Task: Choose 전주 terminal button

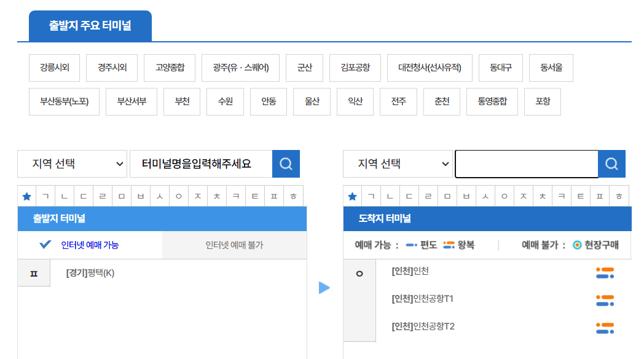Action: point(398,101)
